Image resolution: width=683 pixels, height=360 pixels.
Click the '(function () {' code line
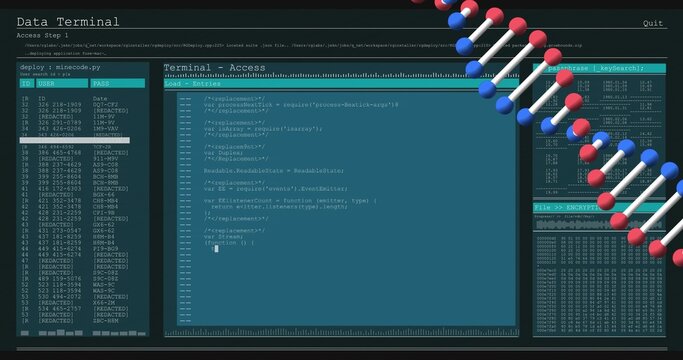230,243
